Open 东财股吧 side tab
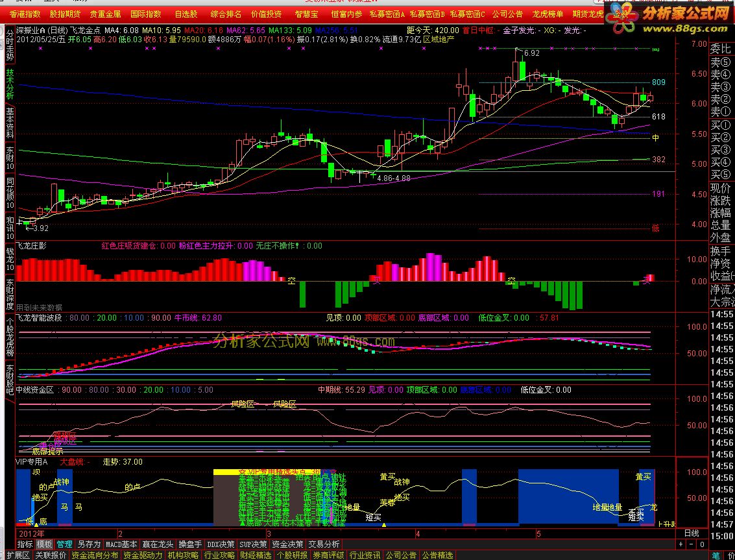This screenshot has height=560, width=735. [10, 379]
